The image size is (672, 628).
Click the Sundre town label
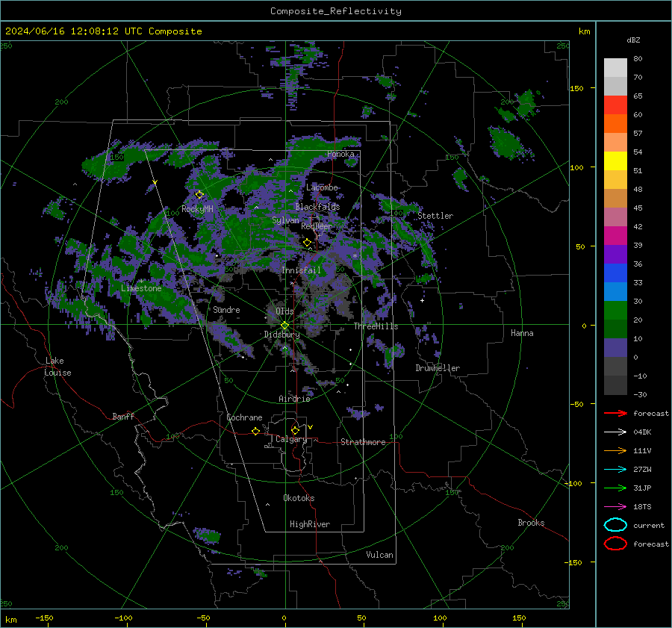(x=227, y=310)
